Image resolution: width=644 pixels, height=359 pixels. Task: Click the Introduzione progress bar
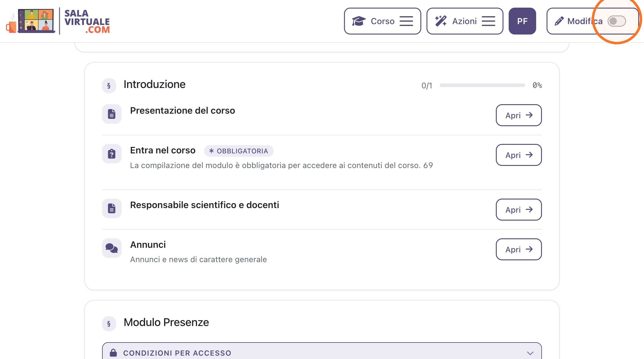coord(482,85)
